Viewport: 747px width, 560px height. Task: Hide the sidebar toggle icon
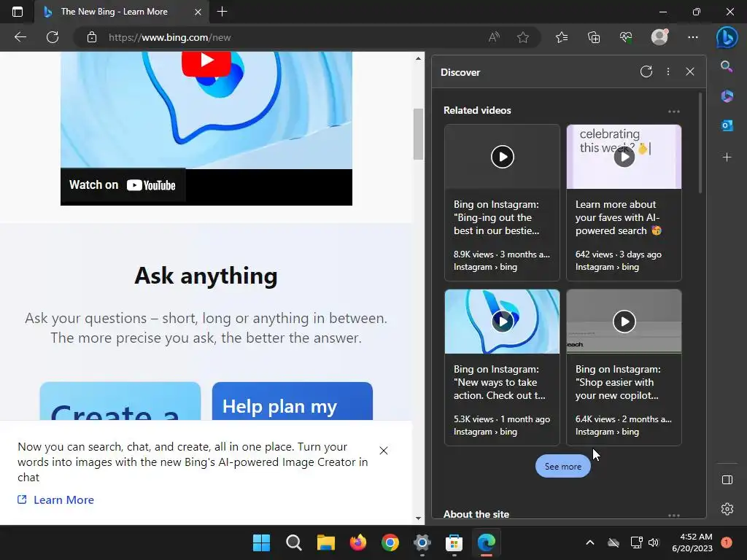pos(727,480)
